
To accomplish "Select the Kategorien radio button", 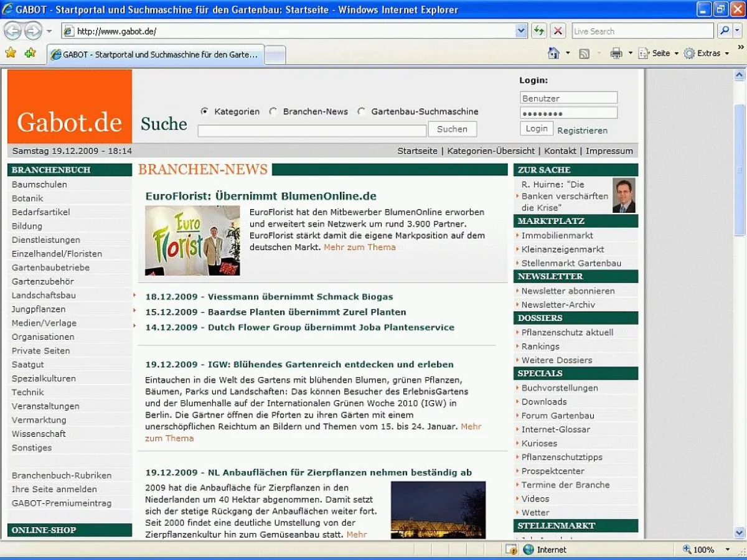I will [x=205, y=112].
